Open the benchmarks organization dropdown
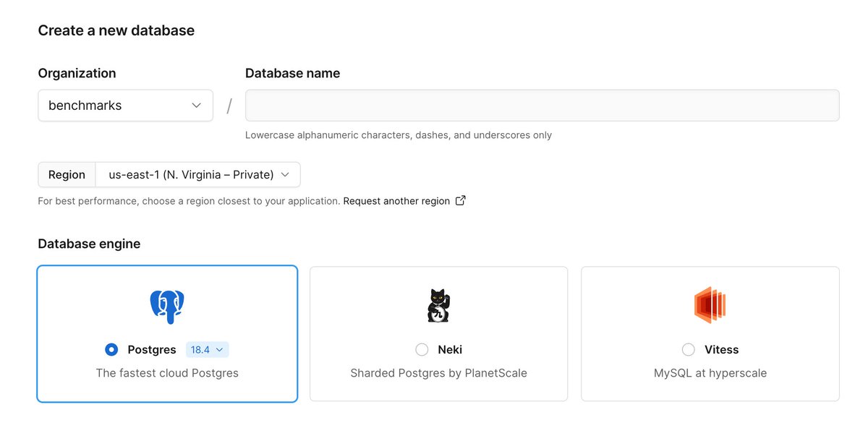868x428 pixels. (125, 106)
